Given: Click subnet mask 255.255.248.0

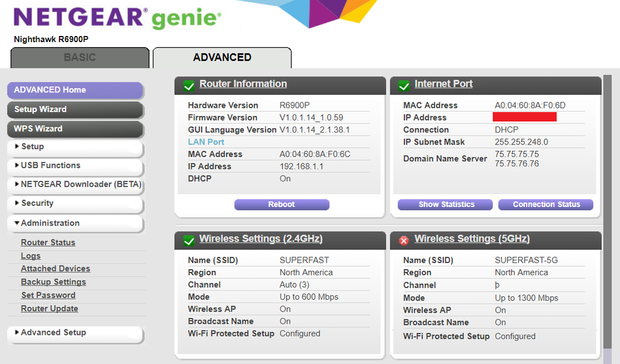Looking at the screenshot, I should tap(521, 142).
